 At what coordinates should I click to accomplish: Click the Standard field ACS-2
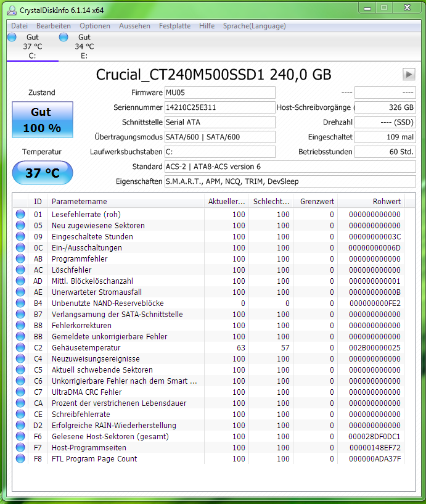pos(290,167)
